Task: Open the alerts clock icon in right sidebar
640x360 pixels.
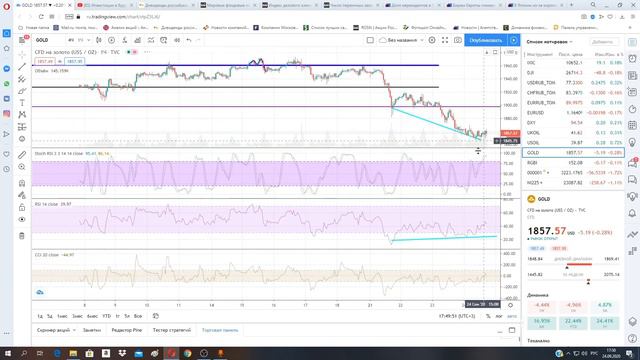Action: click(632, 58)
